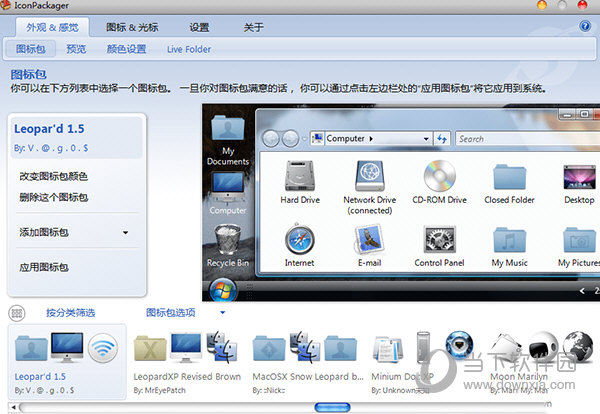Click the grid view icon beside category filter
Viewport: 600px width, 414px height.
point(16,313)
